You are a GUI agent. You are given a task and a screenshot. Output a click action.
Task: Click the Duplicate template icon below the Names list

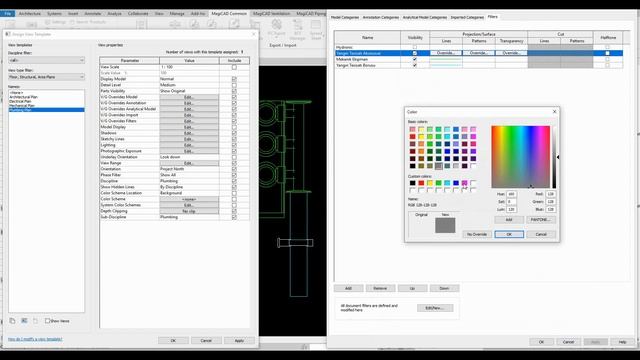tap(12, 321)
